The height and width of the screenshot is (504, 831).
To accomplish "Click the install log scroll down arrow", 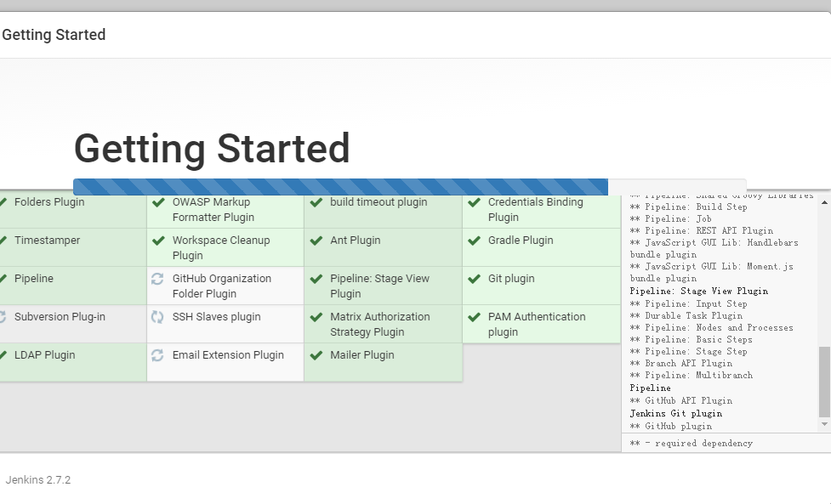I will tap(824, 424).
